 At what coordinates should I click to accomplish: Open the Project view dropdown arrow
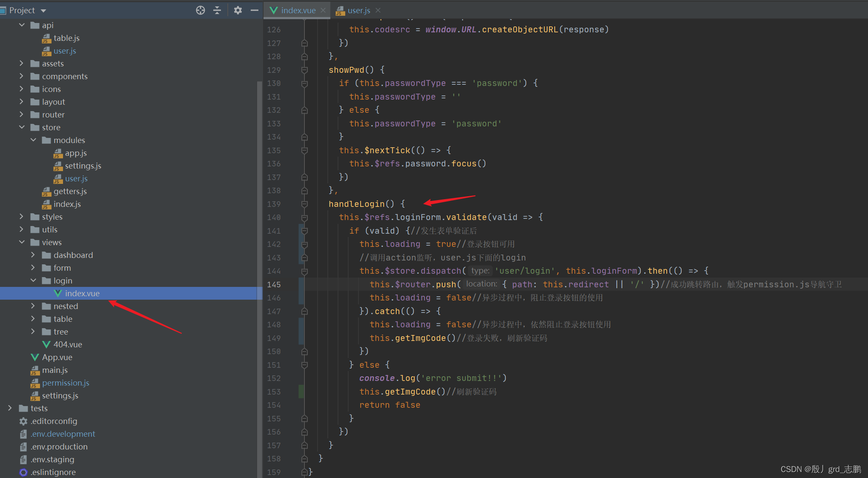click(x=43, y=11)
